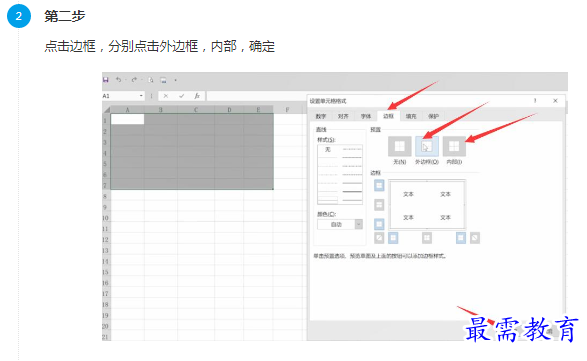Select column E header
The image size is (587, 361).
(258, 110)
